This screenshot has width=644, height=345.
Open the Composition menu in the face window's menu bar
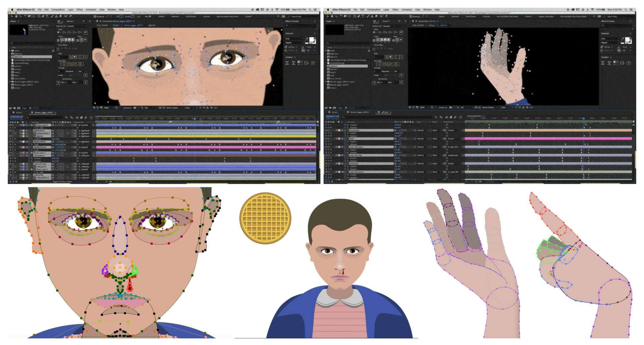click(x=58, y=10)
